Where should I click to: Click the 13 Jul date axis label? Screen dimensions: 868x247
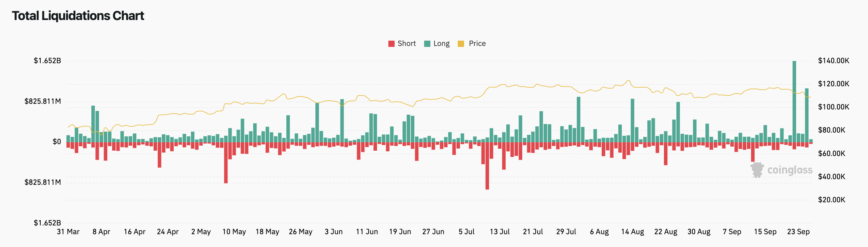[x=500, y=232]
